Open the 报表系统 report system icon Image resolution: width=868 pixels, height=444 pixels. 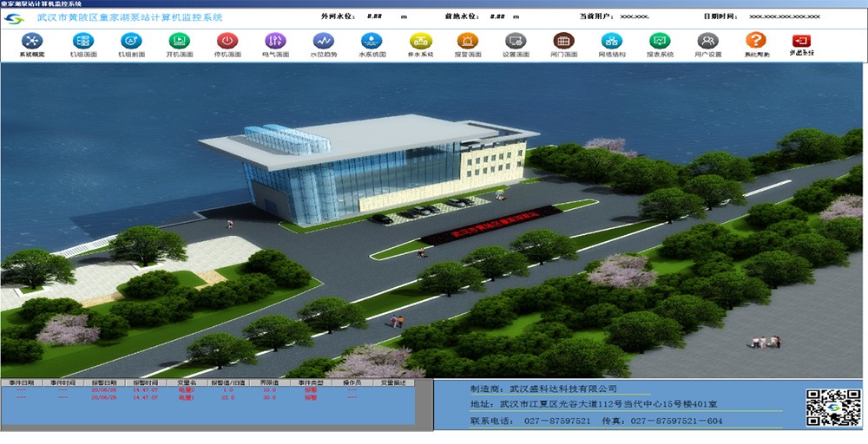click(x=660, y=41)
